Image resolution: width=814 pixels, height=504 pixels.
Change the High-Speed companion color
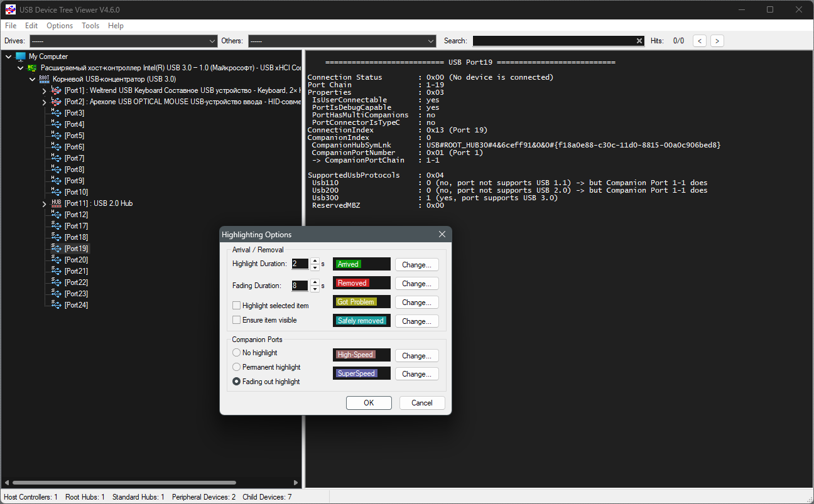[x=416, y=356]
